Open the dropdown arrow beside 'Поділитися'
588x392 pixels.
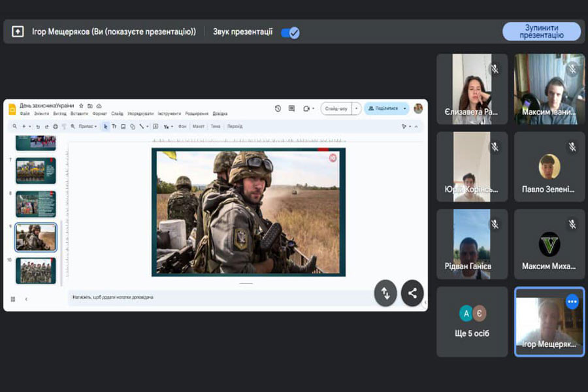(405, 108)
